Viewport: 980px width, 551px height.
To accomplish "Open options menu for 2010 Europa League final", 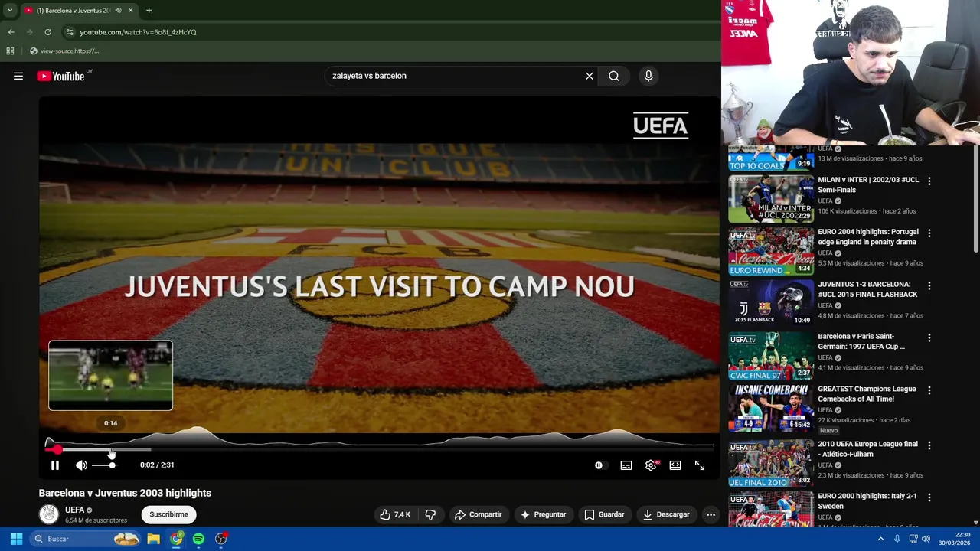I will pos(929,445).
